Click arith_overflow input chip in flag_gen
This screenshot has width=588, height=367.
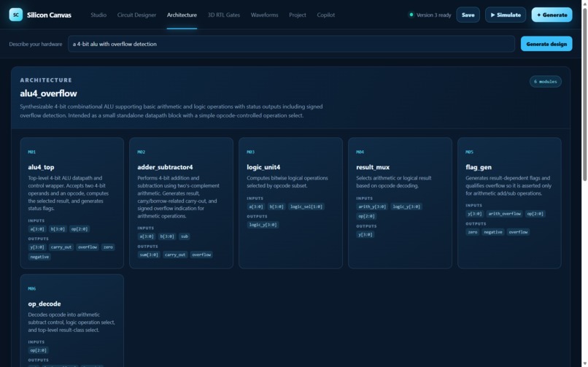[504, 214]
